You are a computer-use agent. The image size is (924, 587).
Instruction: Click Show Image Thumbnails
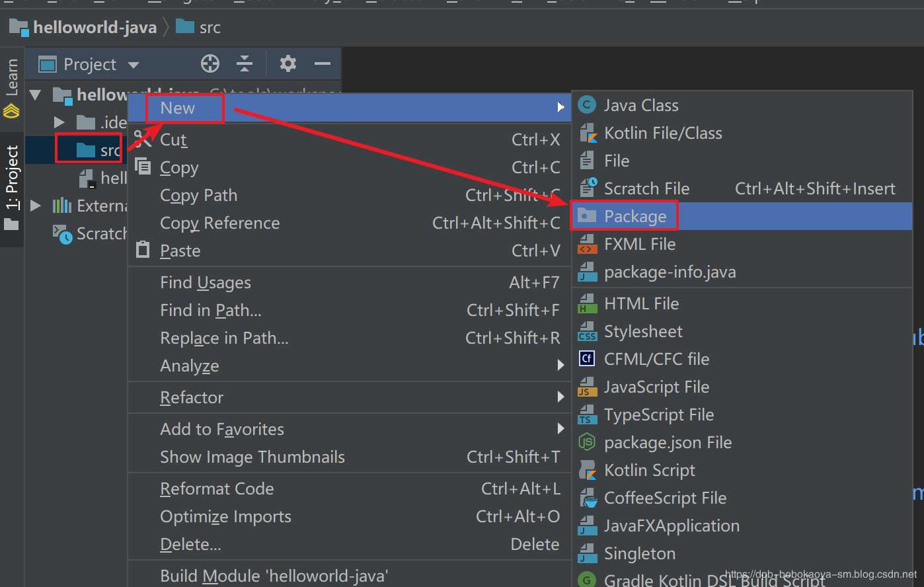tap(349, 457)
